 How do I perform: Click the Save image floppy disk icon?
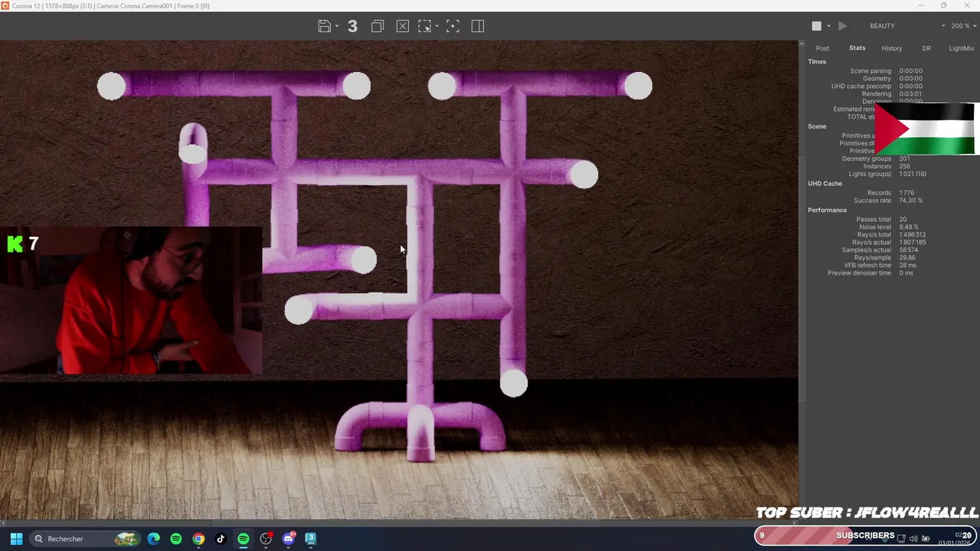(325, 26)
